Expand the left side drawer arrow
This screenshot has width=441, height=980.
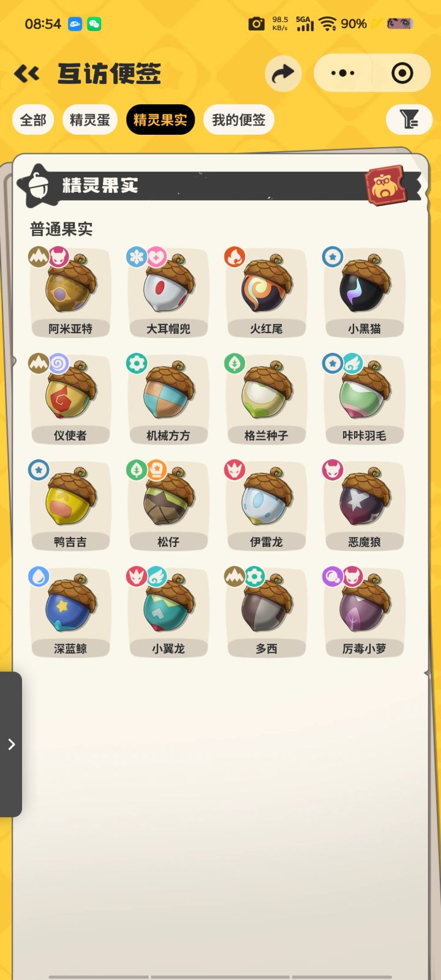pos(11,744)
